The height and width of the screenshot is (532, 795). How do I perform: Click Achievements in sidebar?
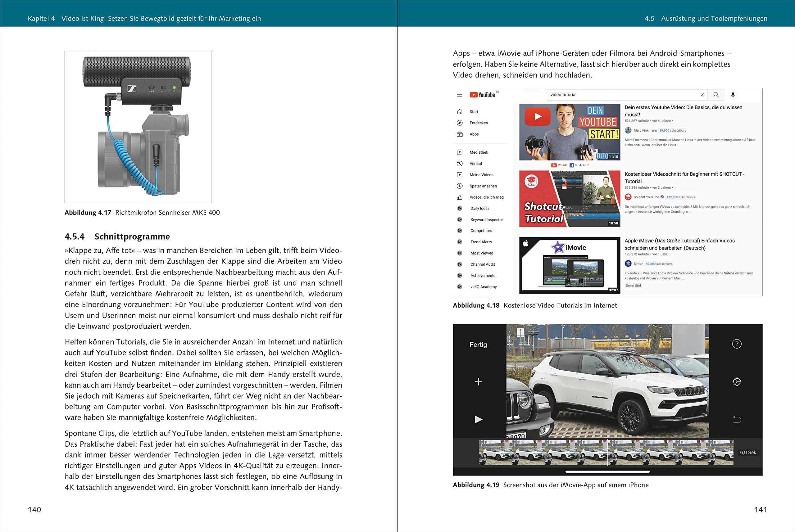[x=483, y=276]
